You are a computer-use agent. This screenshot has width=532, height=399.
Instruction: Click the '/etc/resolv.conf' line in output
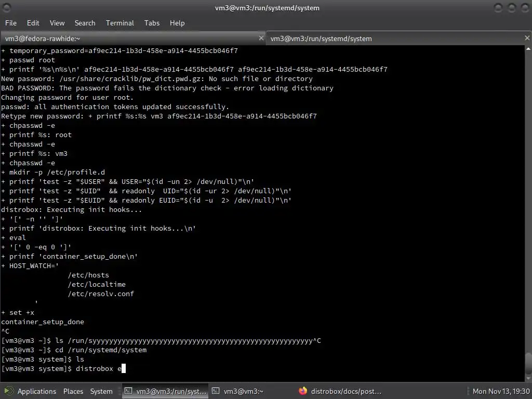101,294
